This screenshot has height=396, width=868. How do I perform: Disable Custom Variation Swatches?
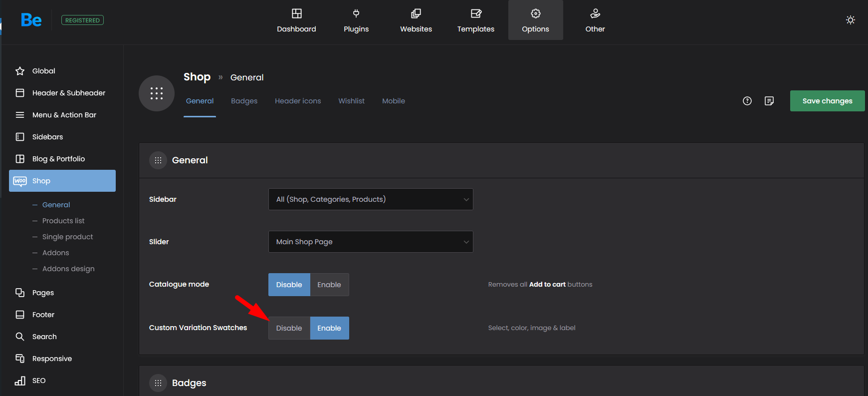point(289,328)
